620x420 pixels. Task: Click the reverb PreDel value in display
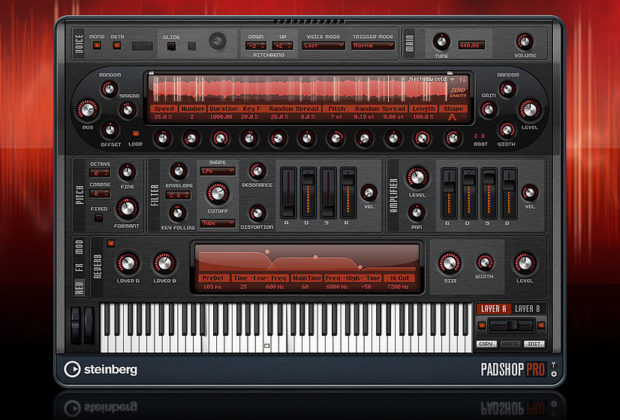pyautogui.click(x=212, y=286)
